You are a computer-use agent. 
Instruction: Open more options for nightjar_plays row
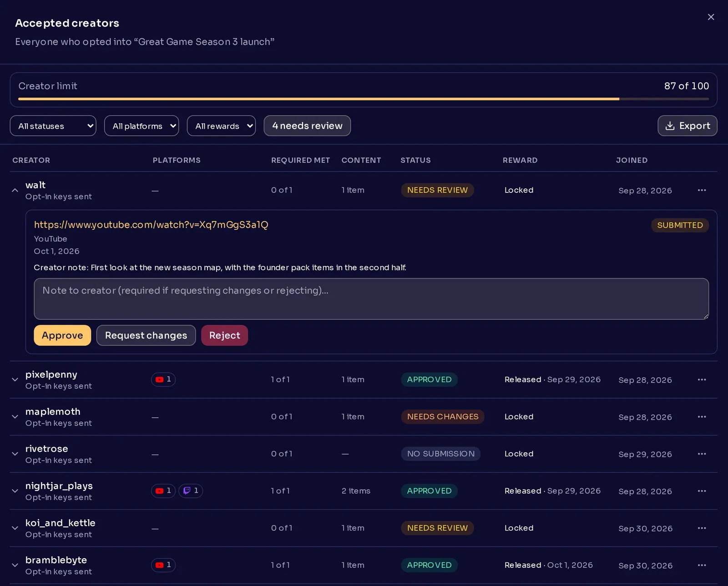[702, 491]
